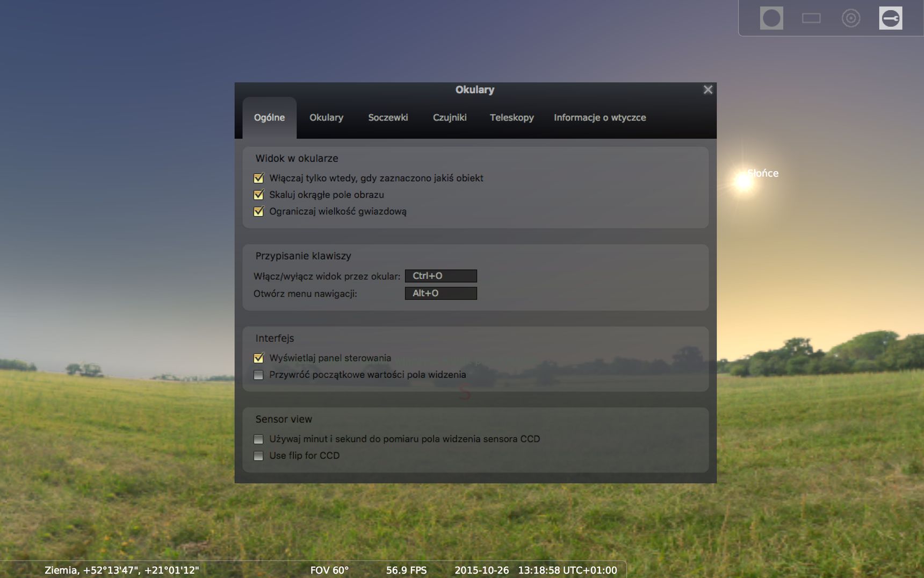This screenshot has width=924, height=578.
Task: Click the 2015-10-26 date in status bar
Action: point(481,570)
